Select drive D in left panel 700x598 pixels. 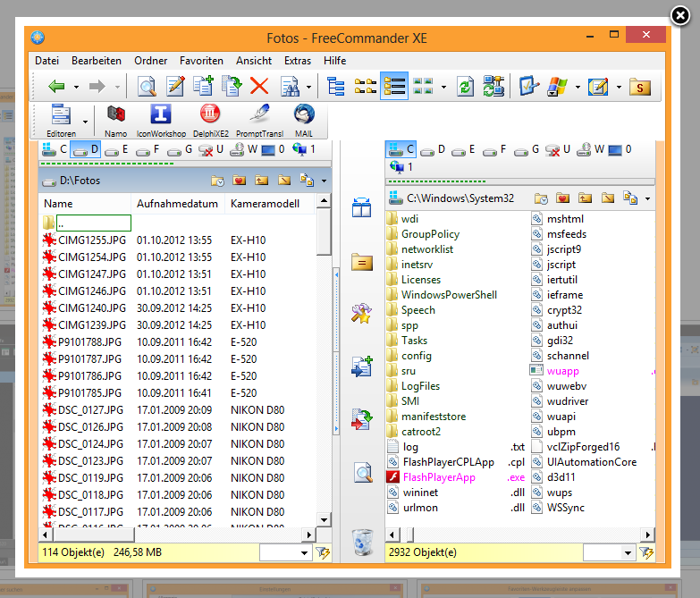coord(86,149)
